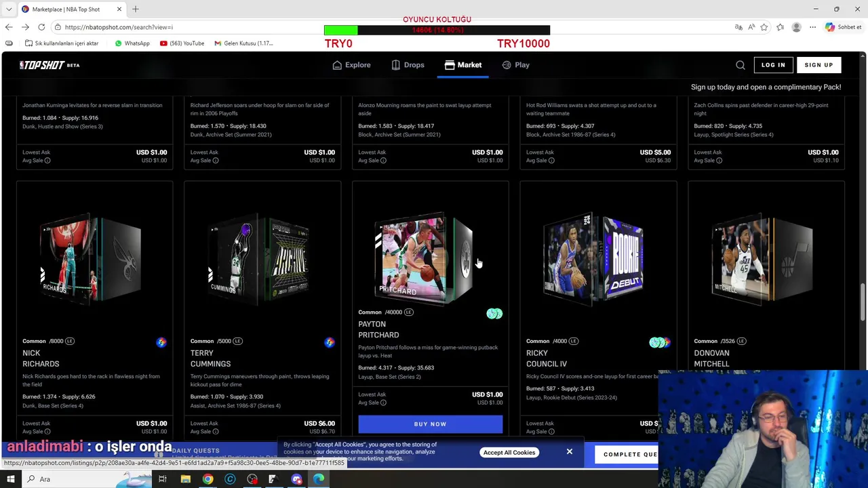Select the Market tab
The image size is (868, 488).
pos(463,65)
